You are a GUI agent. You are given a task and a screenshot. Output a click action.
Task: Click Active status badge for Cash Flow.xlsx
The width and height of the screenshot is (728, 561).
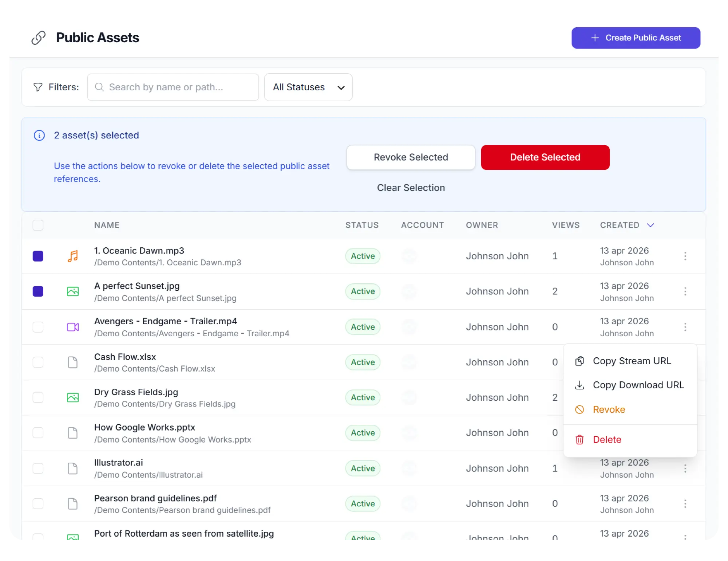[x=363, y=362]
